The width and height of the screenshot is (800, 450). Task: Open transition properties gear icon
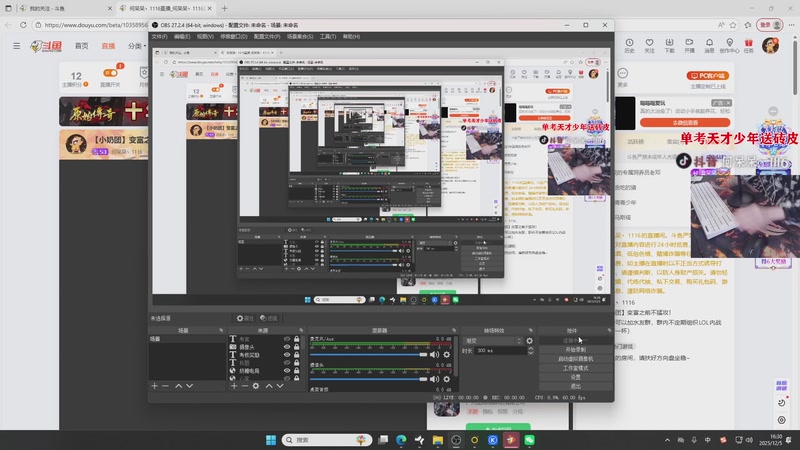(530, 341)
